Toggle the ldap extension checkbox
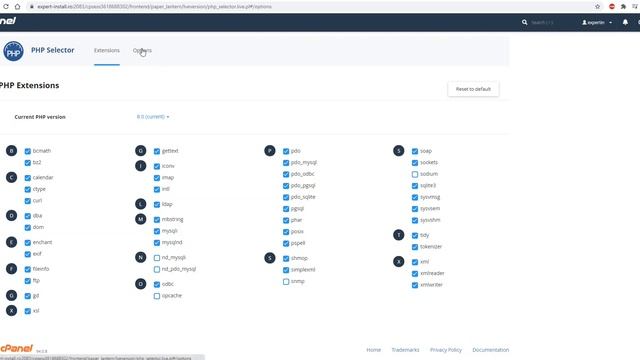The height and width of the screenshot is (360, 640). click(x=157, y=204)
